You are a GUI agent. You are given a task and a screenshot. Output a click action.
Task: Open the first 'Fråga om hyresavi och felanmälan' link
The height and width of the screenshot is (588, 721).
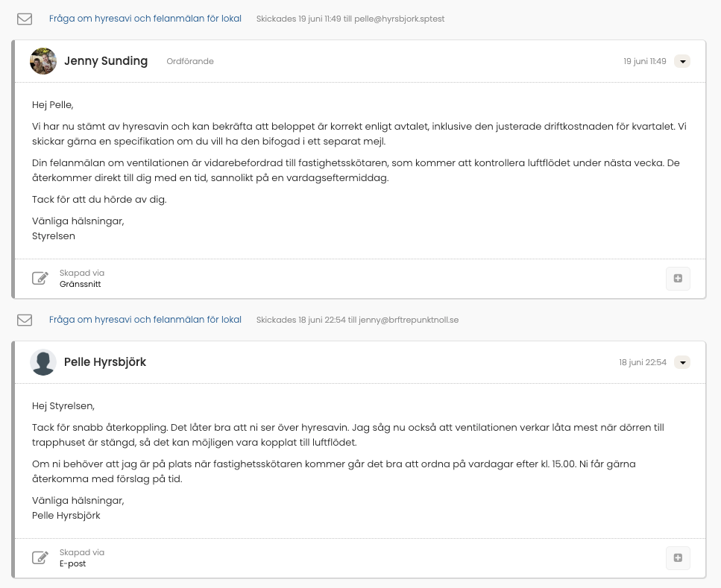click(x=145, y=19)
